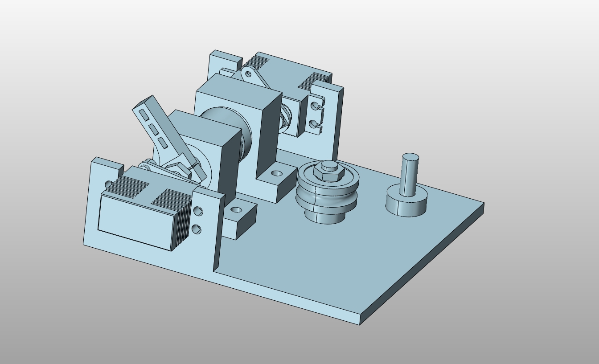Select the lower hole on front right bracket
This screenshot has width=599, height=364.
tap(196, 229)
